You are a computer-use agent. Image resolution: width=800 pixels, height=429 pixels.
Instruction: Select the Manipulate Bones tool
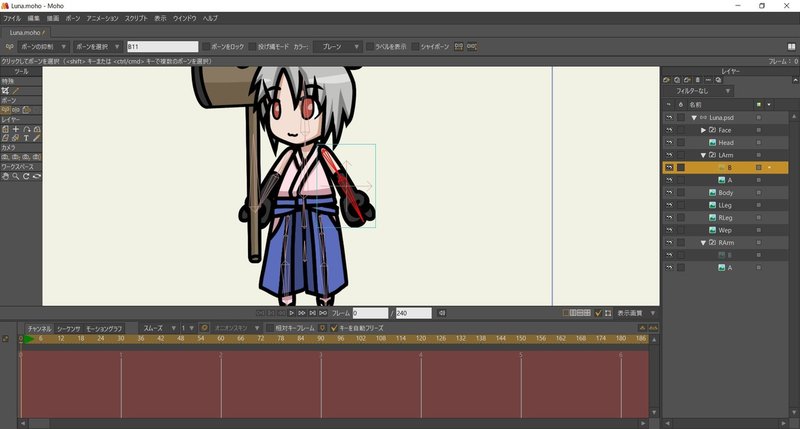pyautogui.click(x=16, y=110)
